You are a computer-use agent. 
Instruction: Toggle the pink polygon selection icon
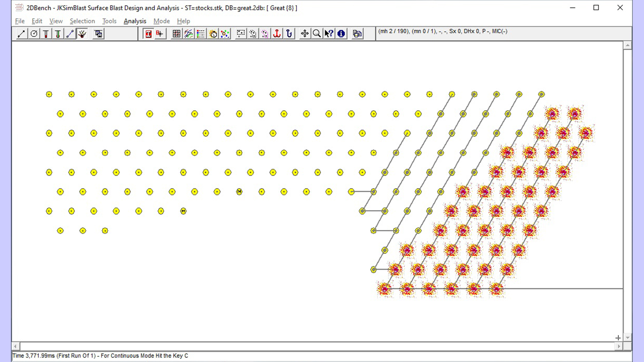click(x=265, y=34)
